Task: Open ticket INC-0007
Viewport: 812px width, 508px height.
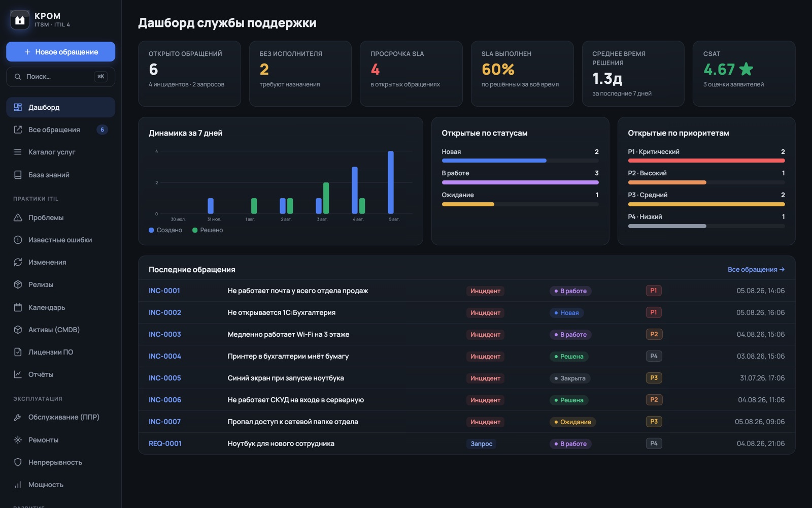Action: [x=165, y=422]
